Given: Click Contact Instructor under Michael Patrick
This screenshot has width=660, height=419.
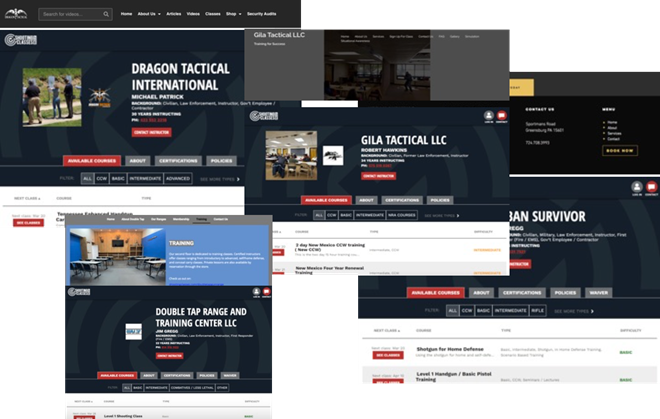Looking at the screenshot, I should [152, 132].
